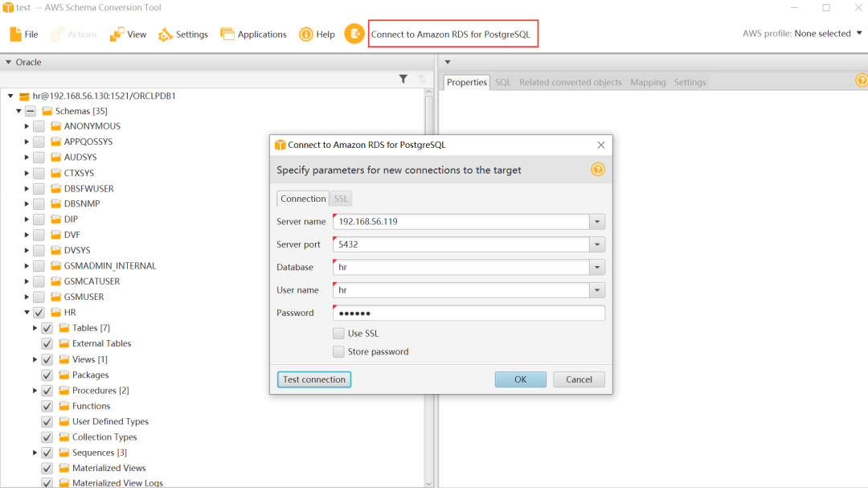Select GSMADMIN_INTERNAL schema in tree
Viewport: 868px width, 488px height.
tap(109, 266)
